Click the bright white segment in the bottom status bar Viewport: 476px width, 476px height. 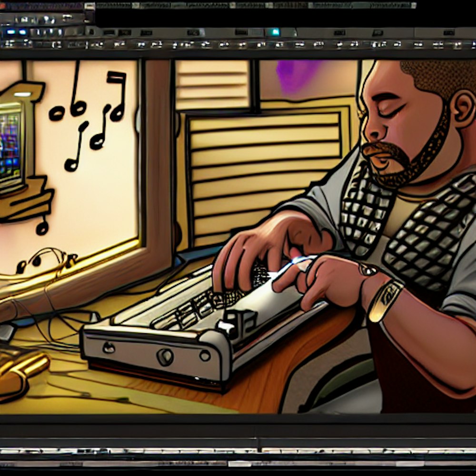(x=240, y=463)
